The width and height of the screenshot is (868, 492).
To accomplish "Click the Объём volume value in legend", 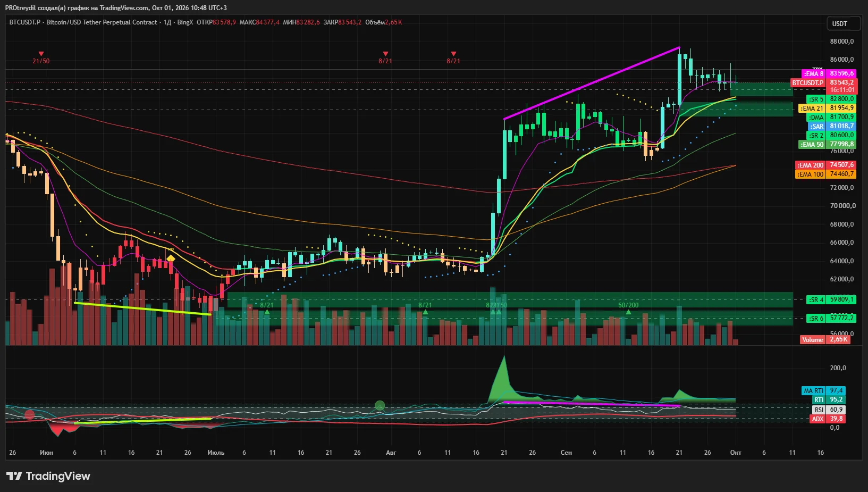I will 393,22.
